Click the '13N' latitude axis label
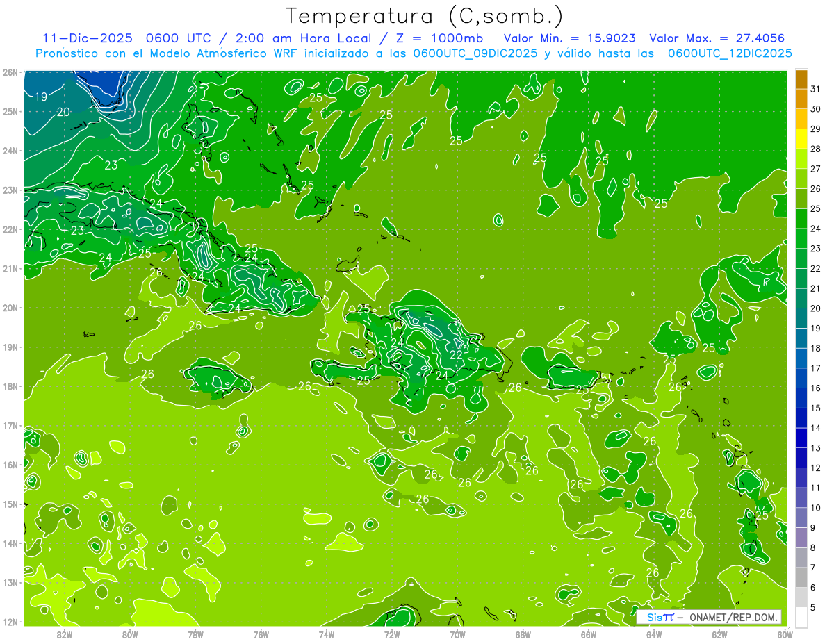 pyautogui.click(x=10, y=583)
